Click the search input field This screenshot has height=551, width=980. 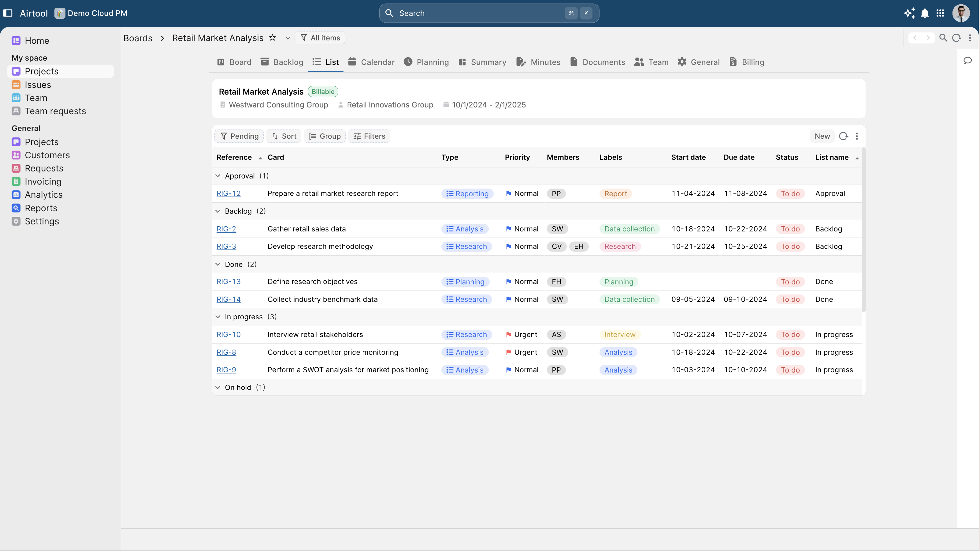pos(489,13)
